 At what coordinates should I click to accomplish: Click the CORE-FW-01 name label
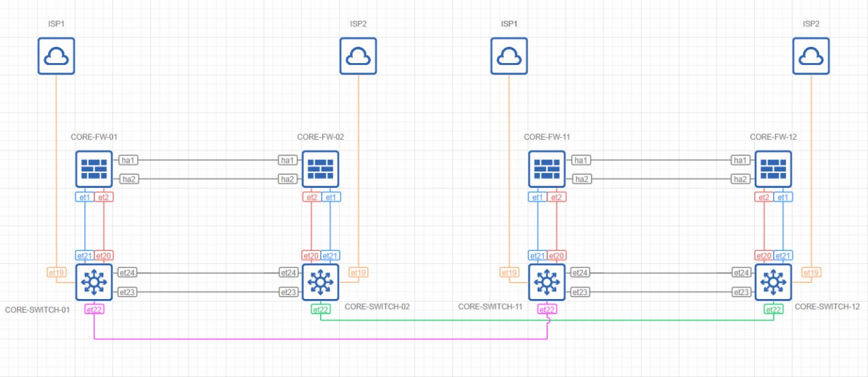click(x=94, y=137)
